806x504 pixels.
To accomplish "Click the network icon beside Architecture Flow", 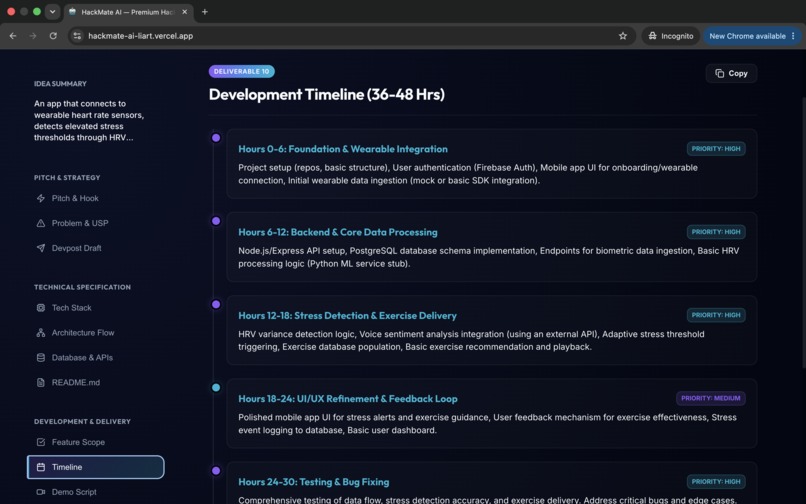I will (x=41, y=333).
